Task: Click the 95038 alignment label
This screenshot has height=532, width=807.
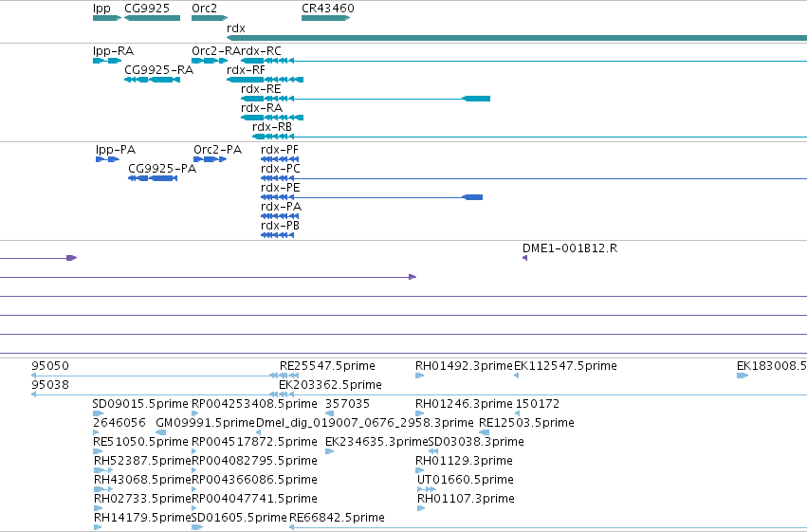Action: [50, 385]
